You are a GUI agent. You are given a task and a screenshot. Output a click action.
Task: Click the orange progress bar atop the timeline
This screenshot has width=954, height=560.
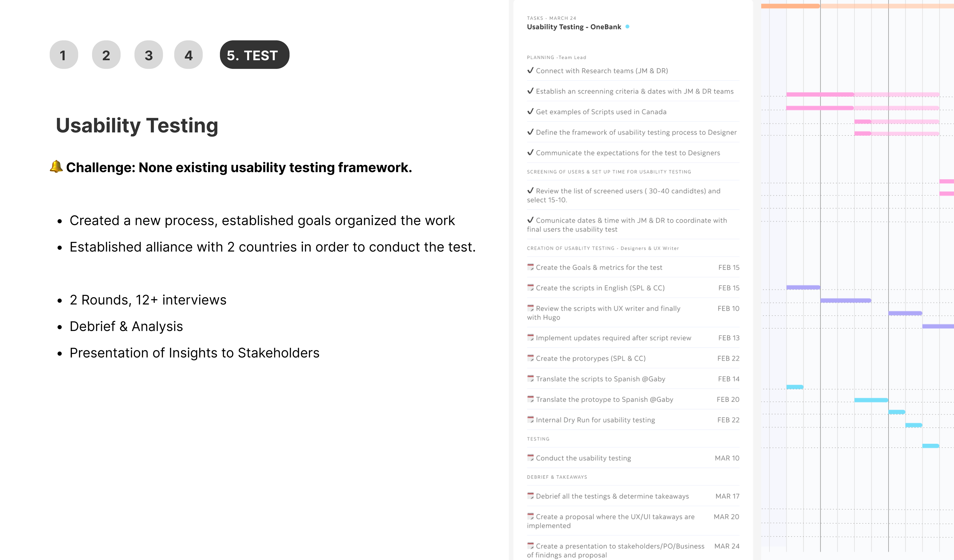[791, 6]
